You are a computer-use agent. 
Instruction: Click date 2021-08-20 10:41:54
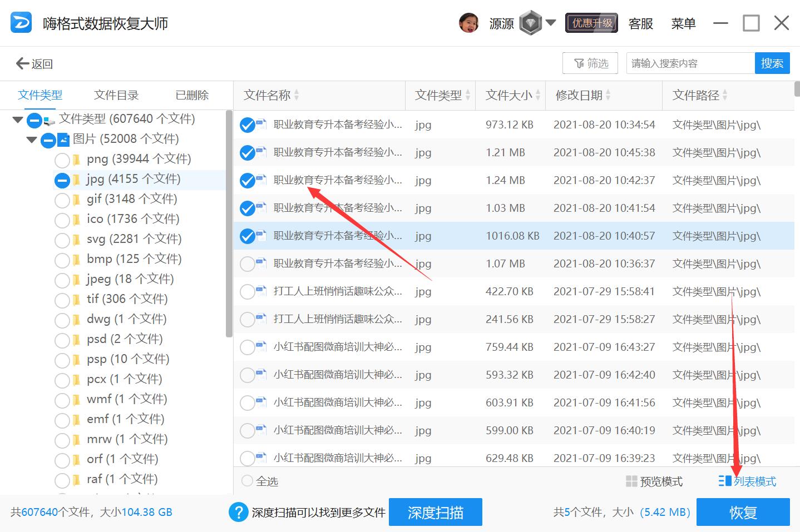pyautogui.click(x=604, y=208)
